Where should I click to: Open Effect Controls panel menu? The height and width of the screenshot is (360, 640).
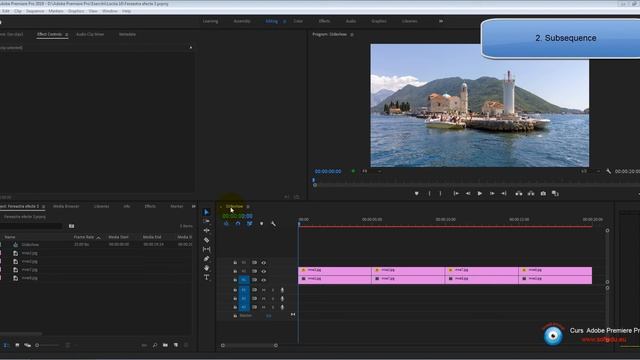click(67, 35)
